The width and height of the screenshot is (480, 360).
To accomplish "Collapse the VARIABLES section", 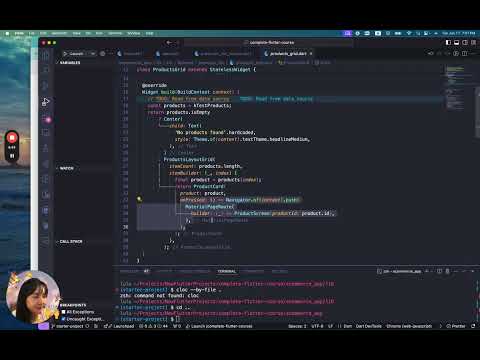I will coord(69,63).
